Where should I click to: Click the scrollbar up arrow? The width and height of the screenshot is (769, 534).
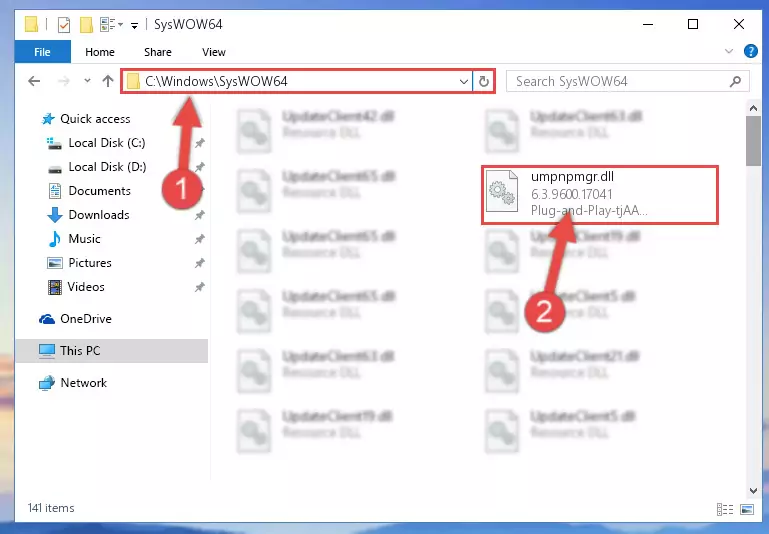pos(753,108)
